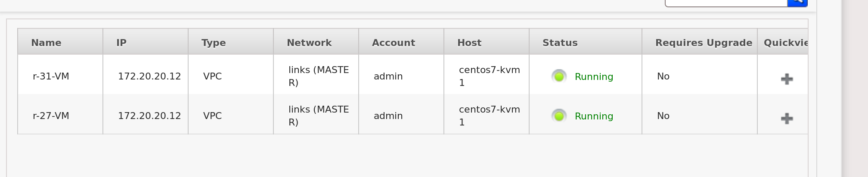Click centos7-kvm1 host cell of r-27-VM

click(x=489, y=116)
